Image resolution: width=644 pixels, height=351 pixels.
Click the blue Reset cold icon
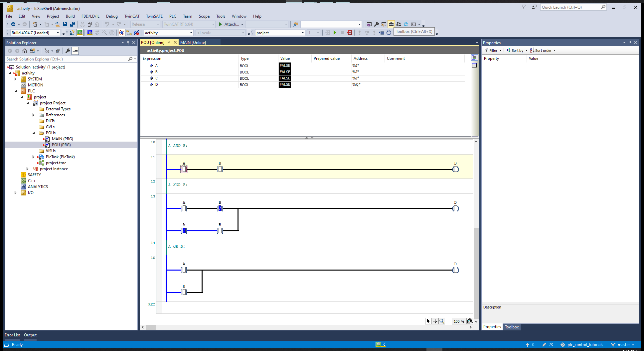389,33
